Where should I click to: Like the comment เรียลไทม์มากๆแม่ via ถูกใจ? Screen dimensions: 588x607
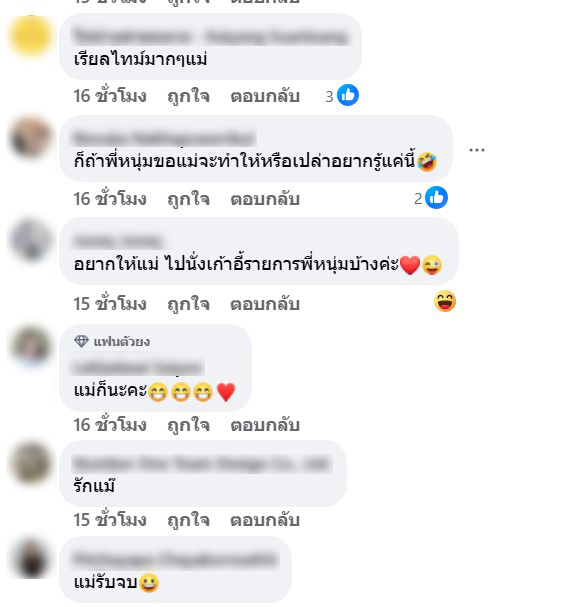(189, 96)
